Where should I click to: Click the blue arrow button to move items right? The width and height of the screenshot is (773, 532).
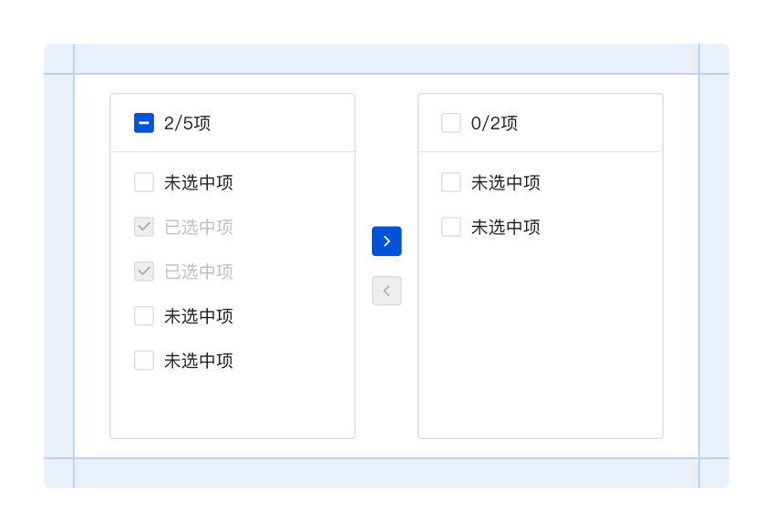[386, 240]
